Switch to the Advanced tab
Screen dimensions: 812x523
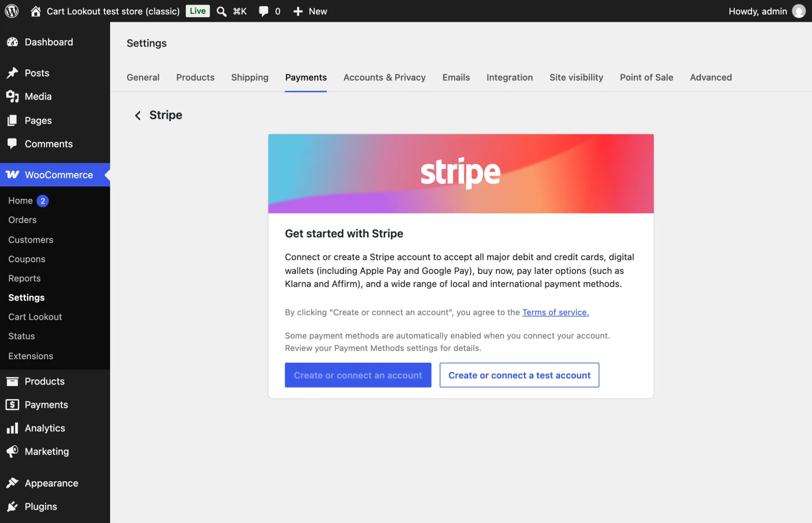tap(711, 77)
